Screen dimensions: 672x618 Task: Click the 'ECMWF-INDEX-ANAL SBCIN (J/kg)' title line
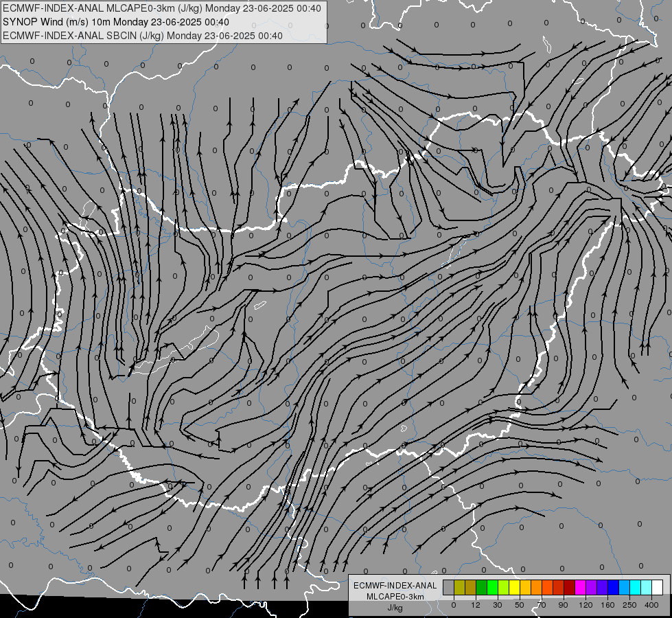tap(143, 36)
